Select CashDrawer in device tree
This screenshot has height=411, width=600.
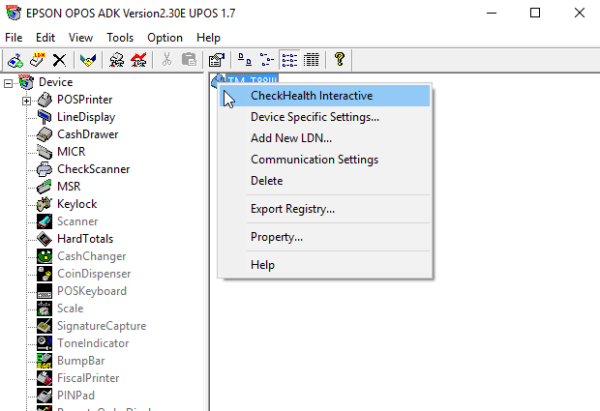point(85,134)
